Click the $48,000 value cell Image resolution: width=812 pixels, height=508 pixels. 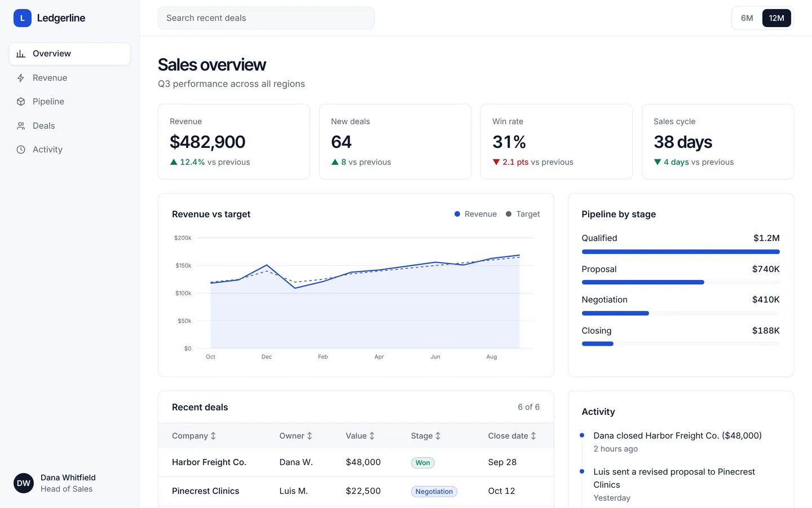tap(363, 462)
